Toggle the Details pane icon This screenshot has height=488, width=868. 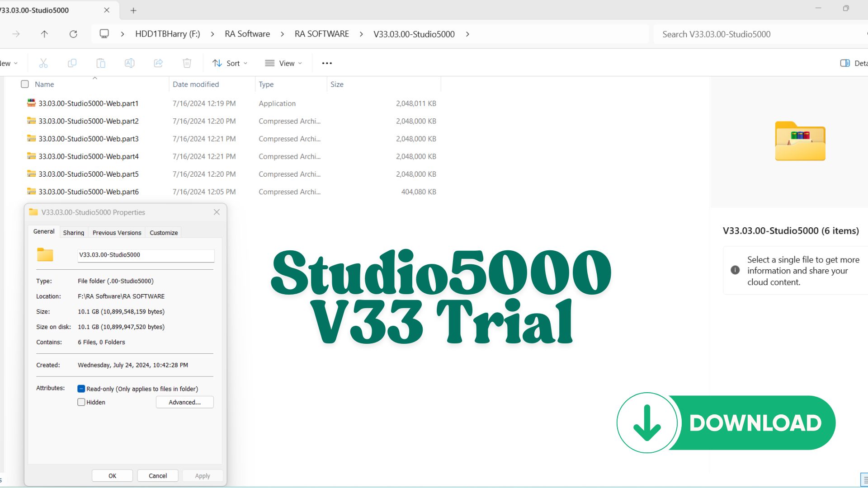coord(845,63)
